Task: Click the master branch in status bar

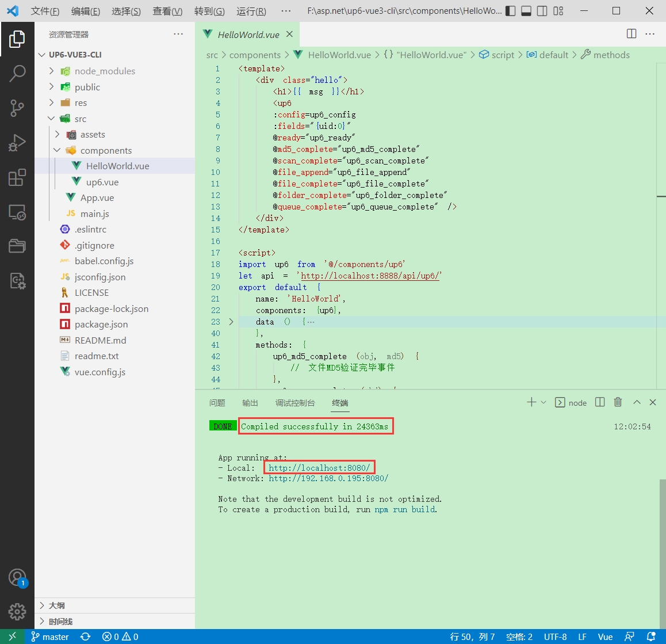Action: pos(50,637)
